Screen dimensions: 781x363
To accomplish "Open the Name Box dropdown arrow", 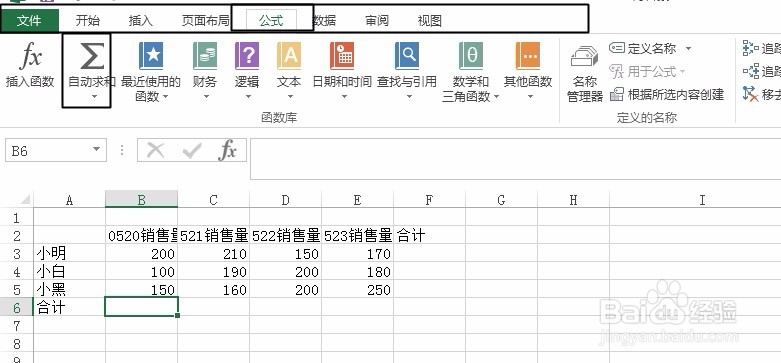I will (96, 150).
